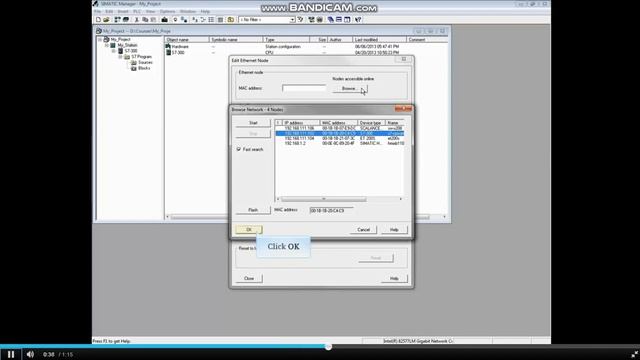Toggle the Fast search checkbox
Image resolution: width=640 pixels, height=360 pixels.
point(239,149)
